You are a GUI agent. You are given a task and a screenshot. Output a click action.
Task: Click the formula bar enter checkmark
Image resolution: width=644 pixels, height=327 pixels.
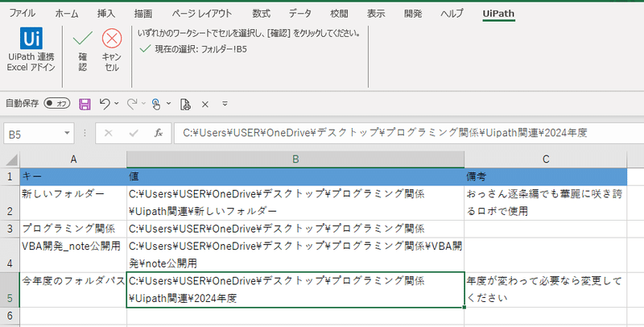tap(134, 133)
